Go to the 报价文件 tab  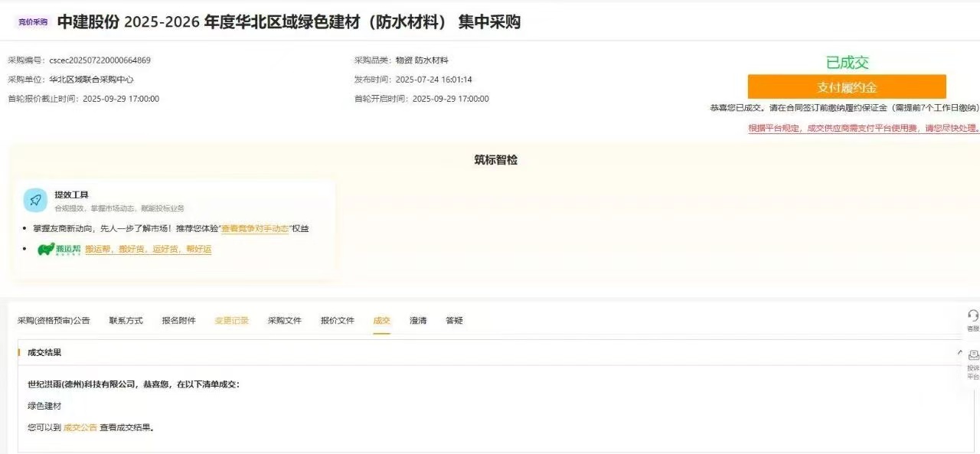pyautogui.click(x=337, y=321)
